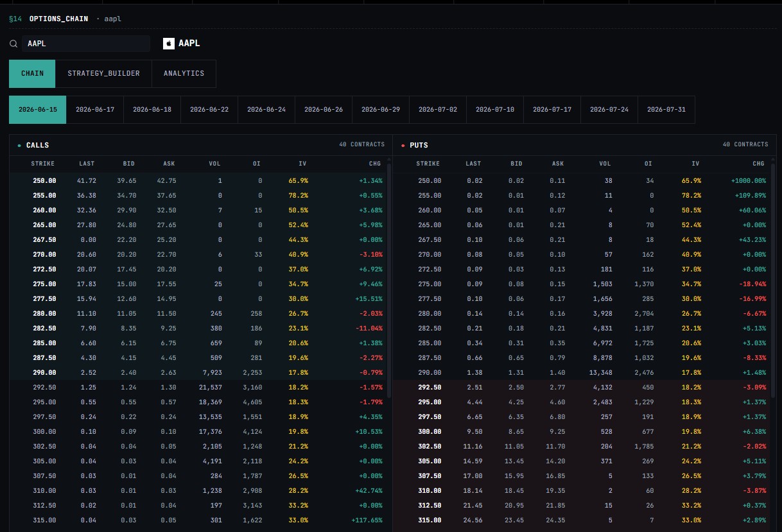
Task: Click put last price 24.56
Action: point(473,520)
